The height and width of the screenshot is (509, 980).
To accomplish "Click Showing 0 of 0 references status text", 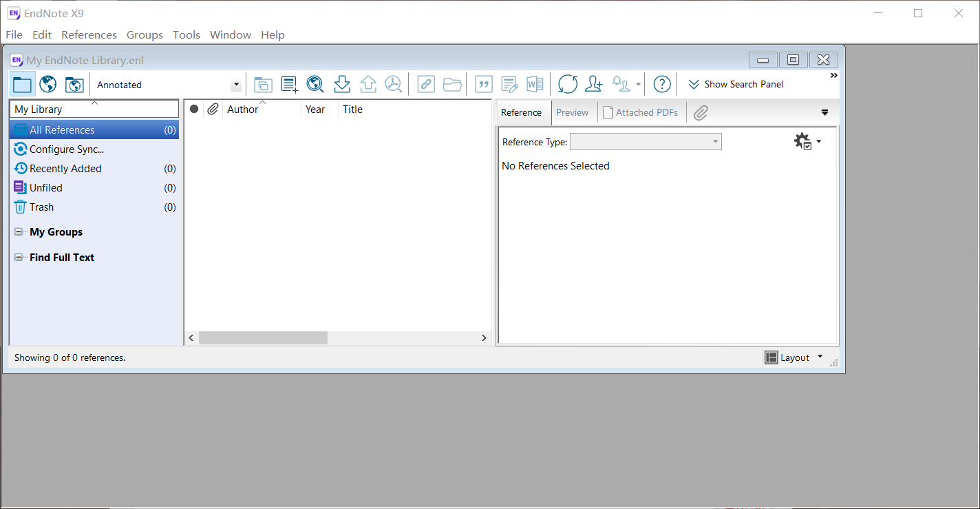I will click(70, 357).
